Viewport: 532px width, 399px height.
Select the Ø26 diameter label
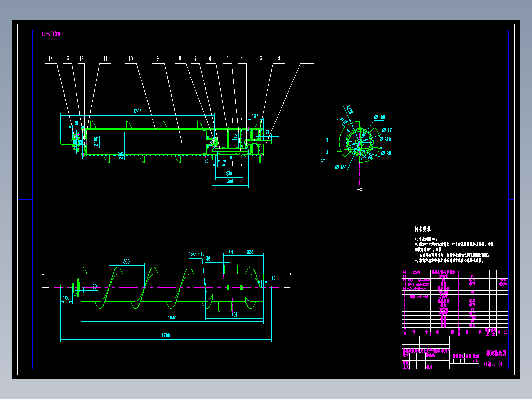tap(386, 153)
